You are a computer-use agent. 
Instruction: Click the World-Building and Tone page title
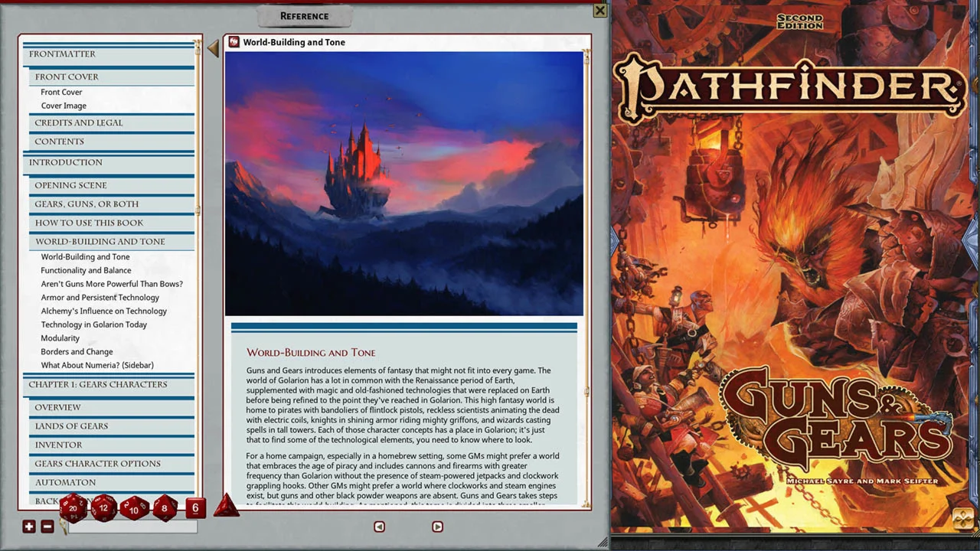[294, 42]
